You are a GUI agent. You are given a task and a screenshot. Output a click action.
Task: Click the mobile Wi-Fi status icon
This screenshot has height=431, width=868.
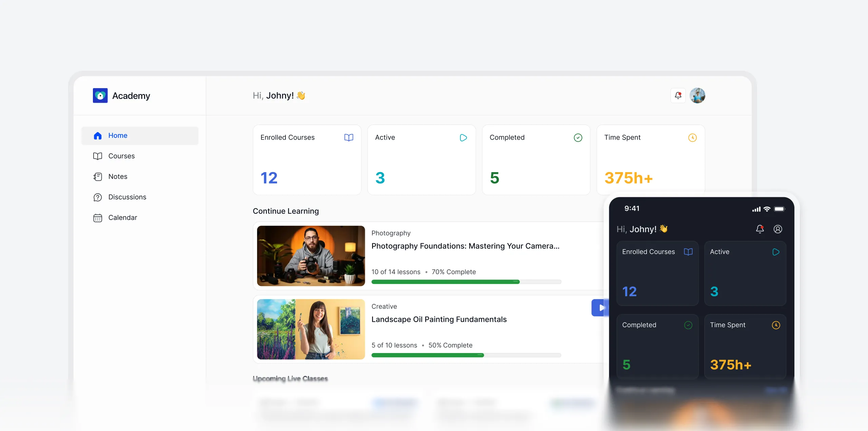[x=767, y=209]
